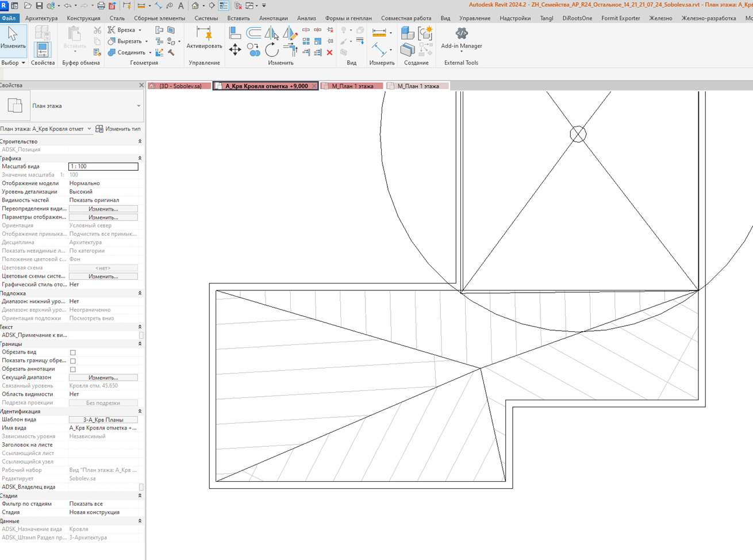Toggle the Обрезать вид checkbox

[x=73, y=352]
